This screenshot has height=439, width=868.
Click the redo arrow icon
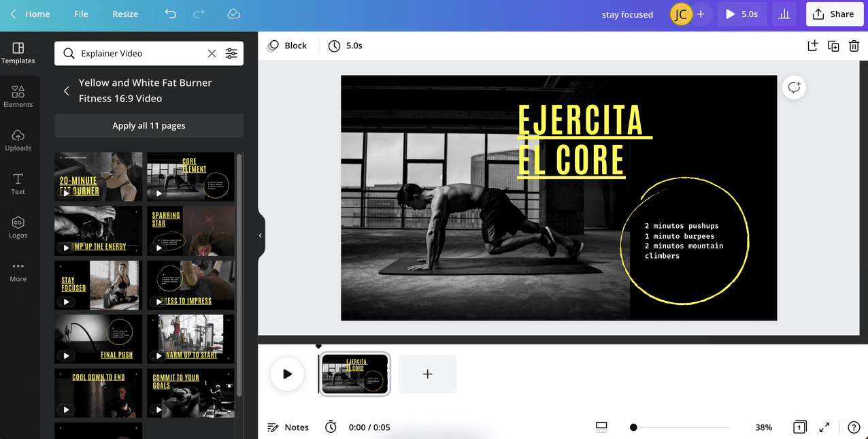199,14
